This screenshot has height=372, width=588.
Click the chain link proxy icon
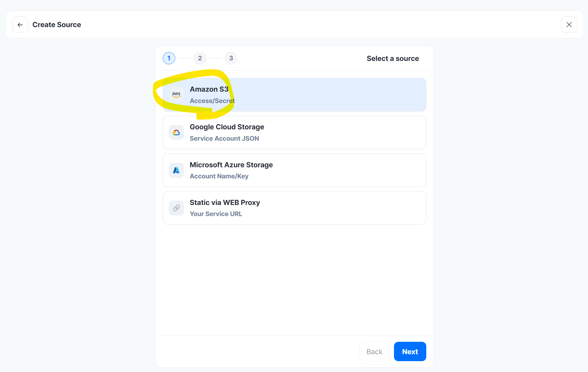(176, 208)
